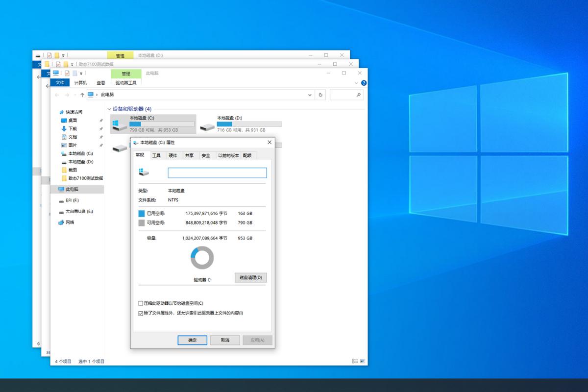Click the refresh icon beside address bar
This screenshot has height=392, width=588.
(320, 95)
